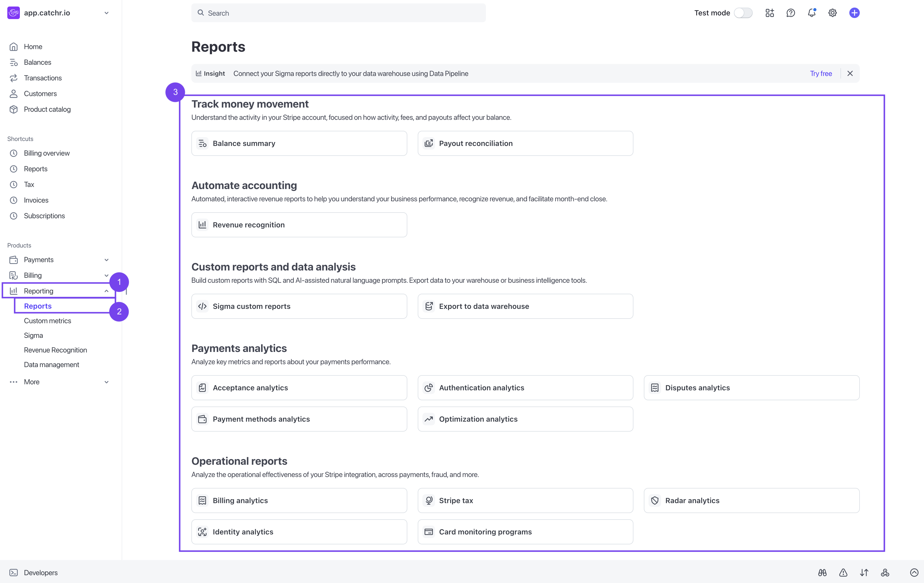This screenshot has width=924, height=583.
Task: Open the webhooks icon in bottom status bar
Action: tap(885, 572)
